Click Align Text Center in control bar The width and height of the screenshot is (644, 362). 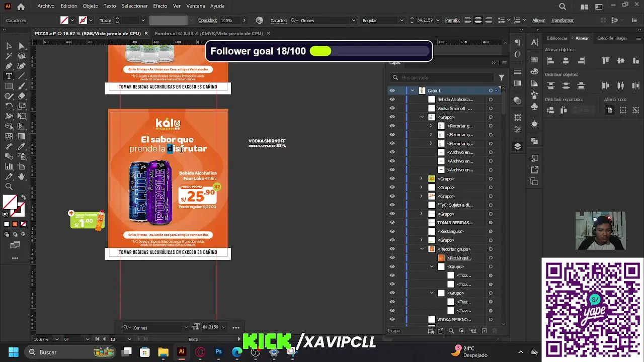[x=478, y=20]
